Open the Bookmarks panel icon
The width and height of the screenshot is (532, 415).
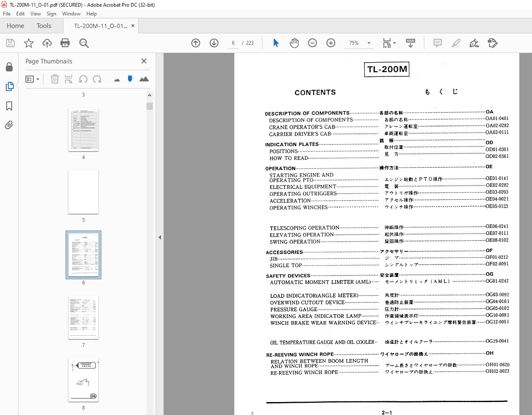pyautogui.click(x=9, y=106)
